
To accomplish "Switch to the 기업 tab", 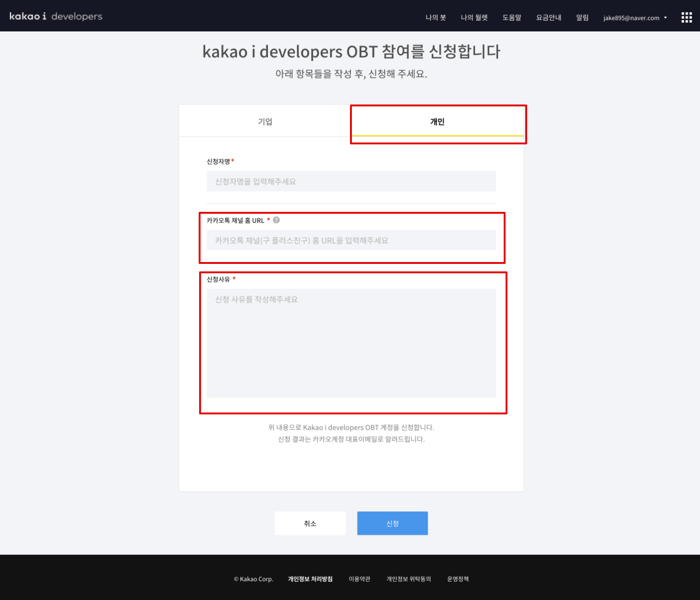I will (x=265, y=121).
